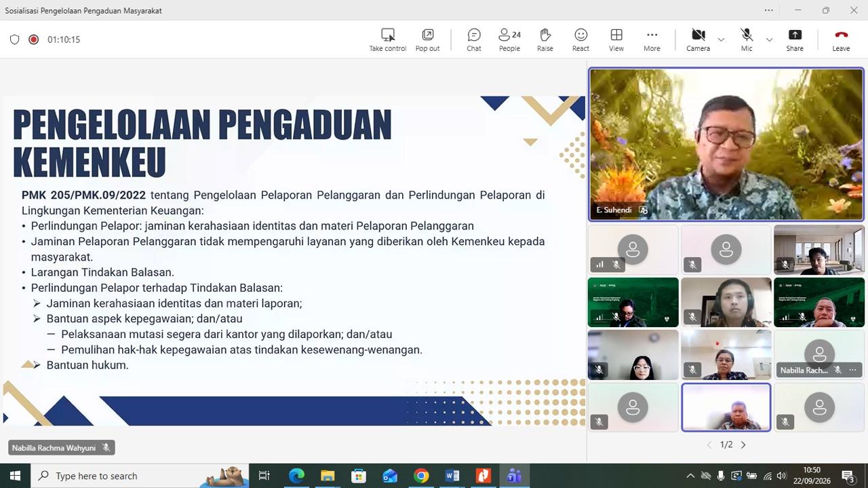Open the Windows Start menu
868x488 pixels.
(15, 476)
